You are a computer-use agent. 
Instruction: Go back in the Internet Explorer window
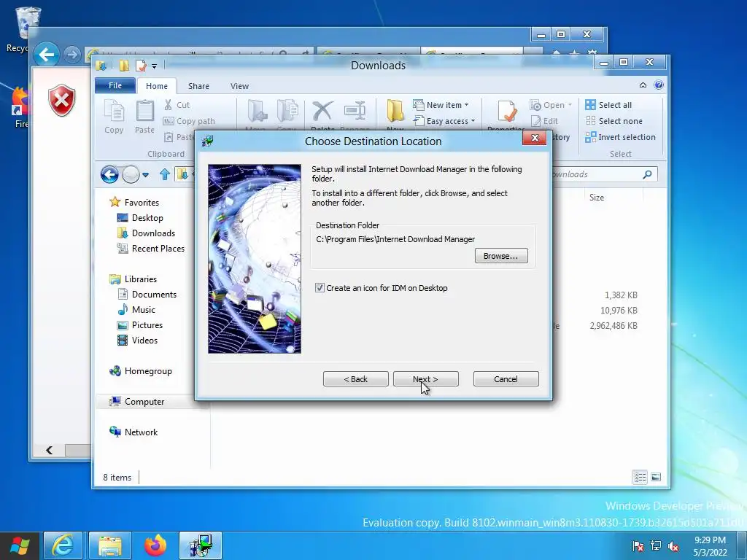[x=46, y=55]
